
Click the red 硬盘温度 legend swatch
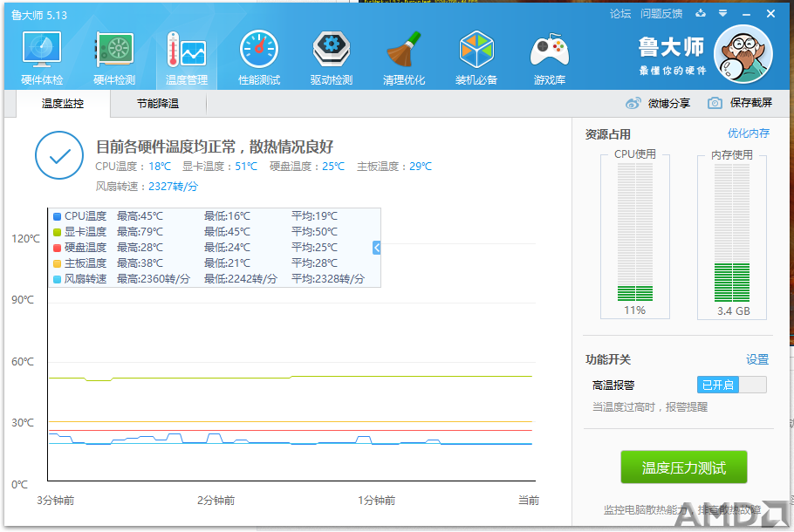(58, 248)
